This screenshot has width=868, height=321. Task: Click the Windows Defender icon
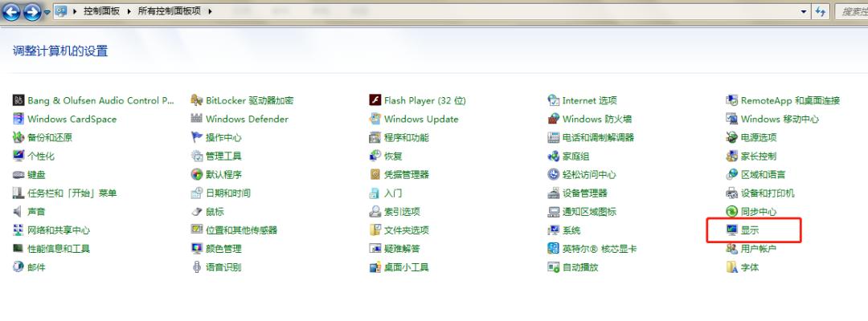coord(197,119)
